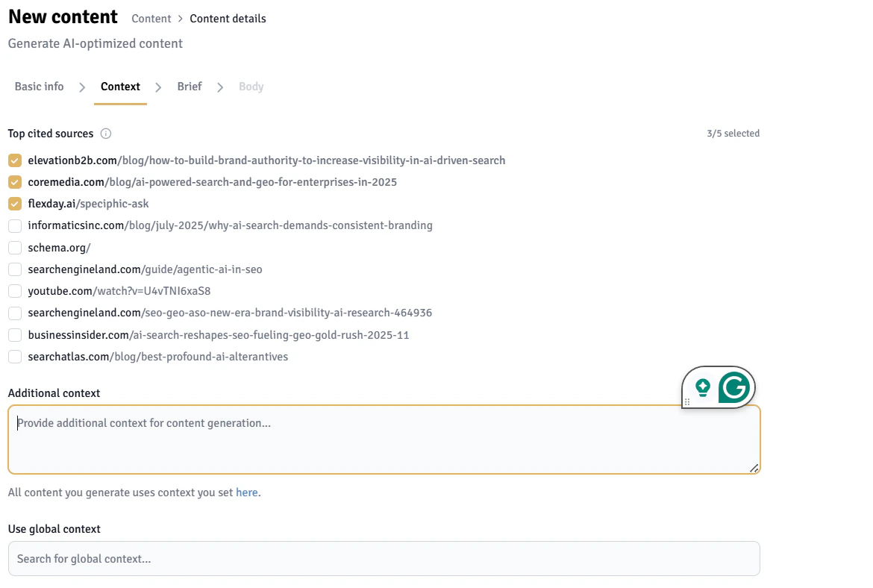Open the Body step tab
Screen dimensions: 873x588
(x=251, y=87)
